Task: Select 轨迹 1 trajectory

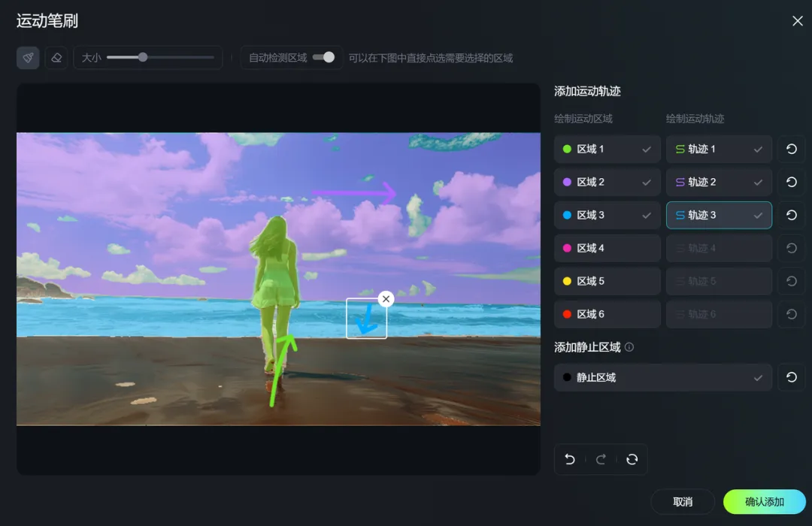Action: pos(719,149)
